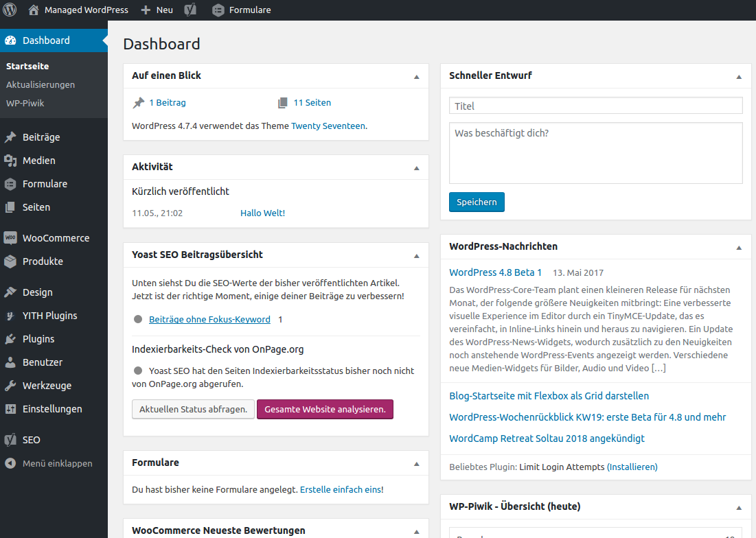Click the 11.05., 21:02 activity timestamp

(x=157, y=213)
